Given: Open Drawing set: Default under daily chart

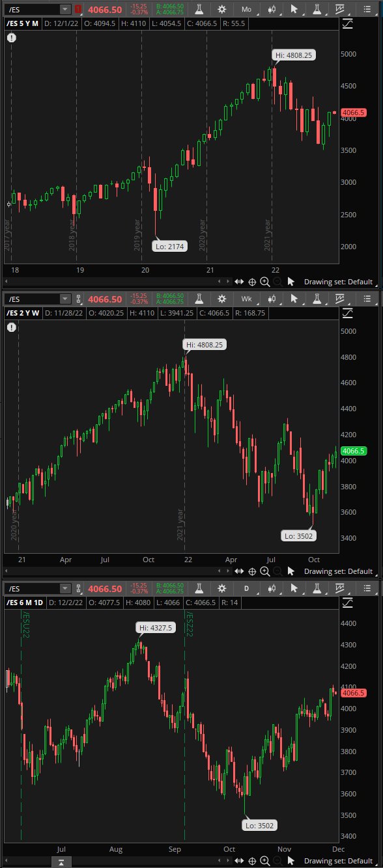Looking at the screenshot, I should [338, 860].
